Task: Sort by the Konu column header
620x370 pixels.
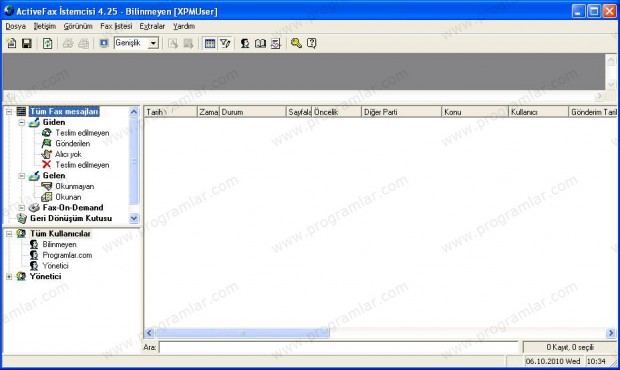Action: click(475, 112)
